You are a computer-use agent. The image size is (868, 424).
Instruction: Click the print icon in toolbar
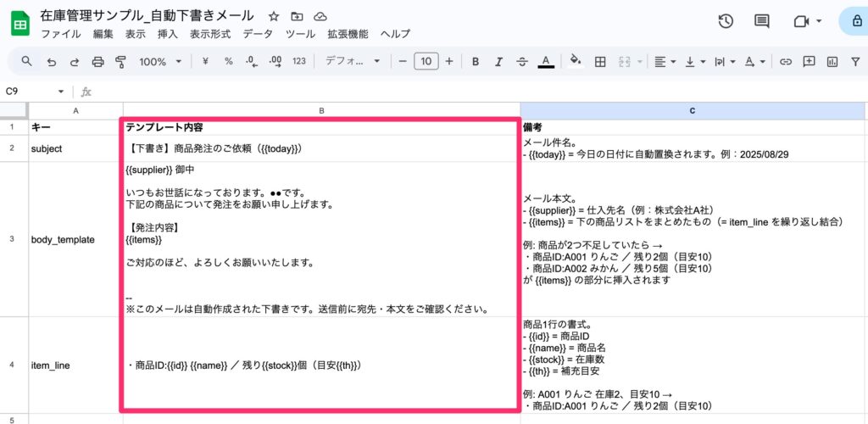pyautogui.click(x=97, y=62)
